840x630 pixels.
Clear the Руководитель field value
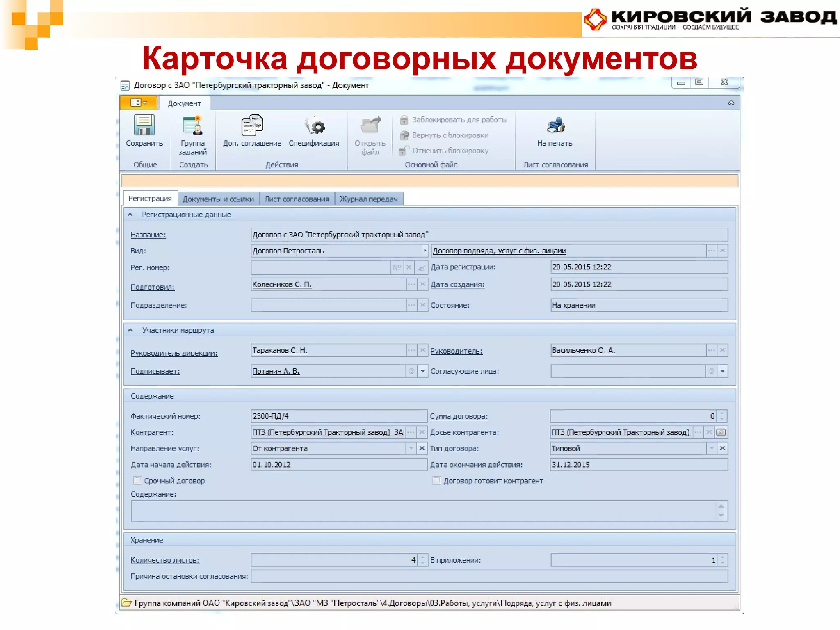coord(723,350)
